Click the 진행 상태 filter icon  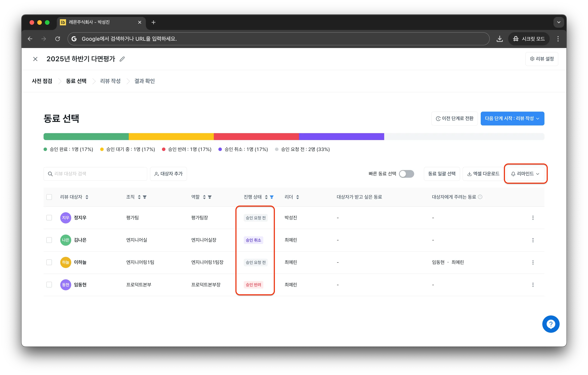click(272, 197)
